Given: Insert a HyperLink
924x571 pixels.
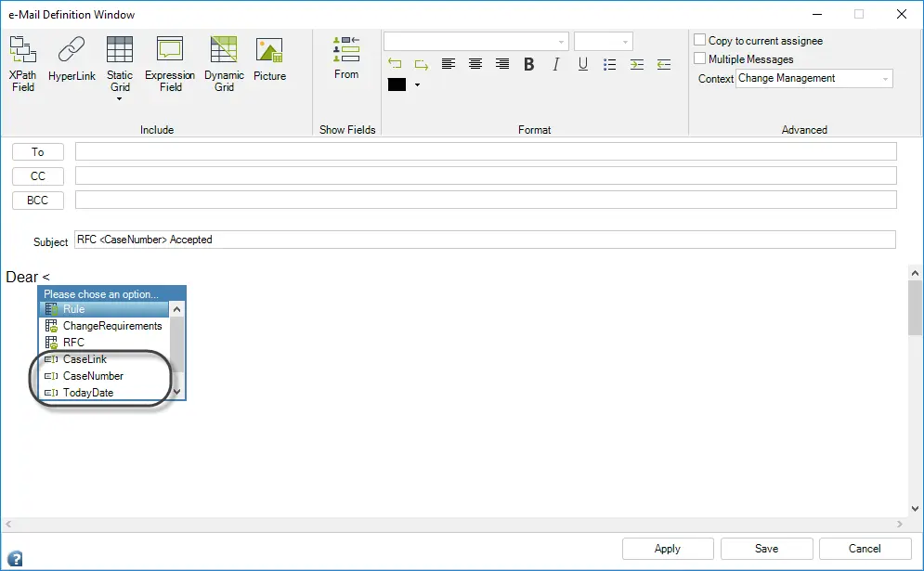Looking at the screenshot, I should (72, 58).
